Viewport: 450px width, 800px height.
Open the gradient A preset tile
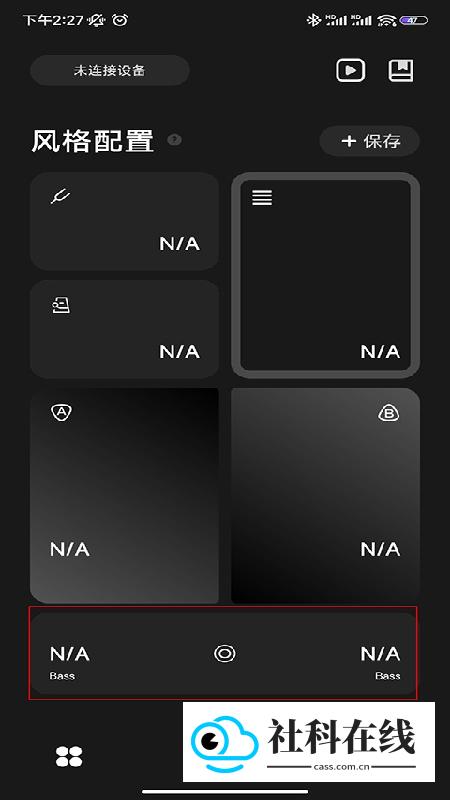pyautogui.click(x=125, y=496)
